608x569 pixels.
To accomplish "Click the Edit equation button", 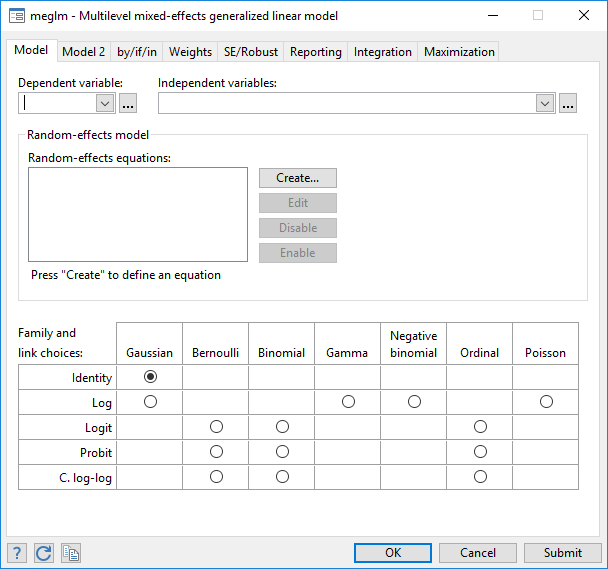I will pos(298,203).
